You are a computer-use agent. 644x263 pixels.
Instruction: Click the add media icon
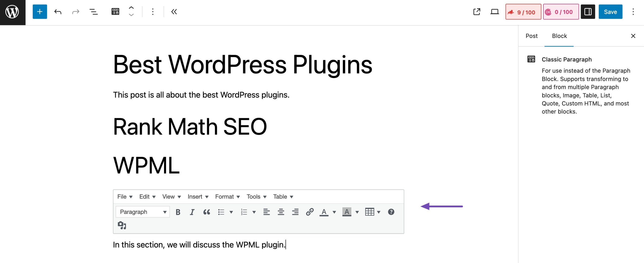click(x=122, y=225)
